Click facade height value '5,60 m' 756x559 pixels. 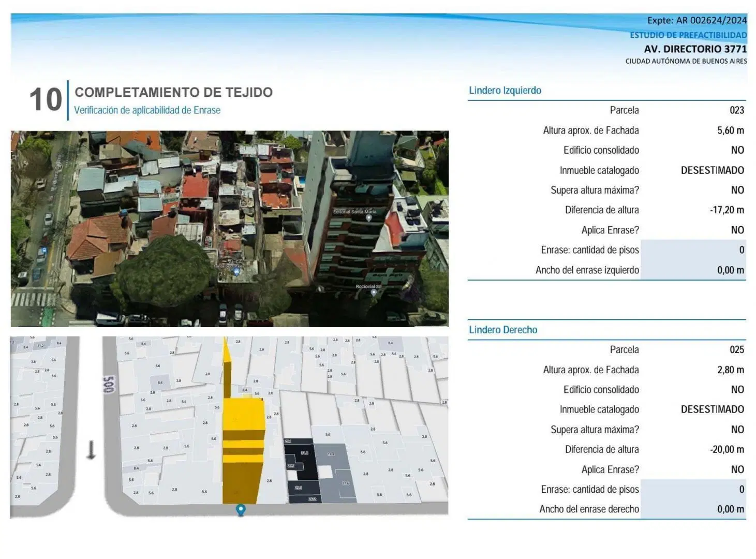point(731,130)
